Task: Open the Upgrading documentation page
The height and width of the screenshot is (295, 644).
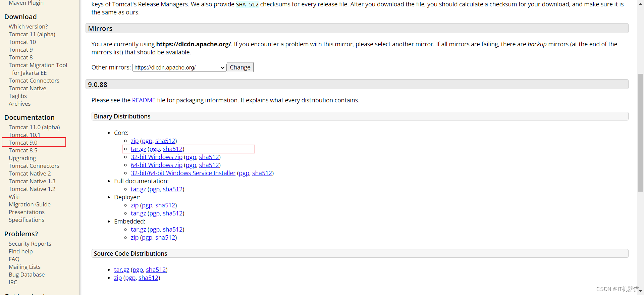Action: coord(22,158)
